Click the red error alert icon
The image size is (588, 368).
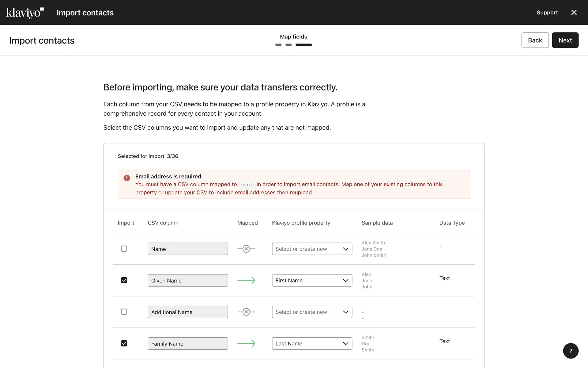coord(127,178)
